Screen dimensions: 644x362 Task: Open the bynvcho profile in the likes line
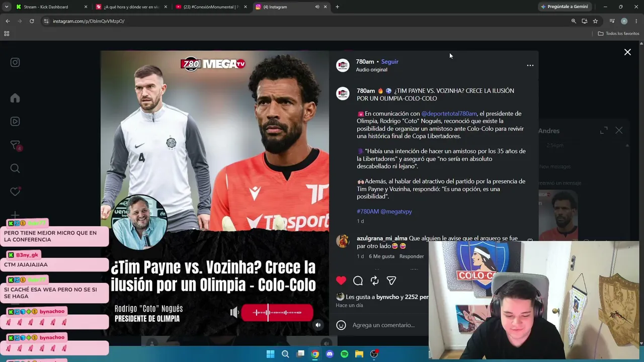[x=387, y=297]
